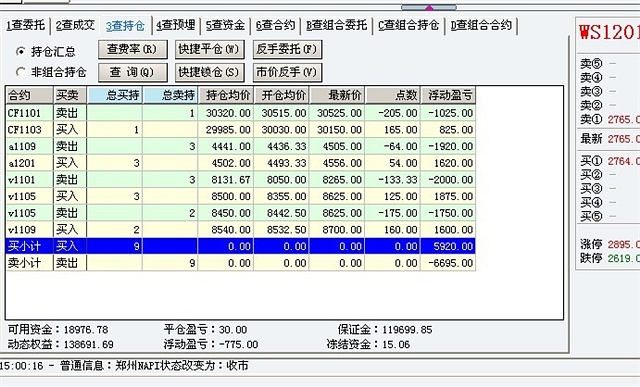Sort by the 浮动盈亏 column header
The image size is (640, 387).
click(448, 95)
